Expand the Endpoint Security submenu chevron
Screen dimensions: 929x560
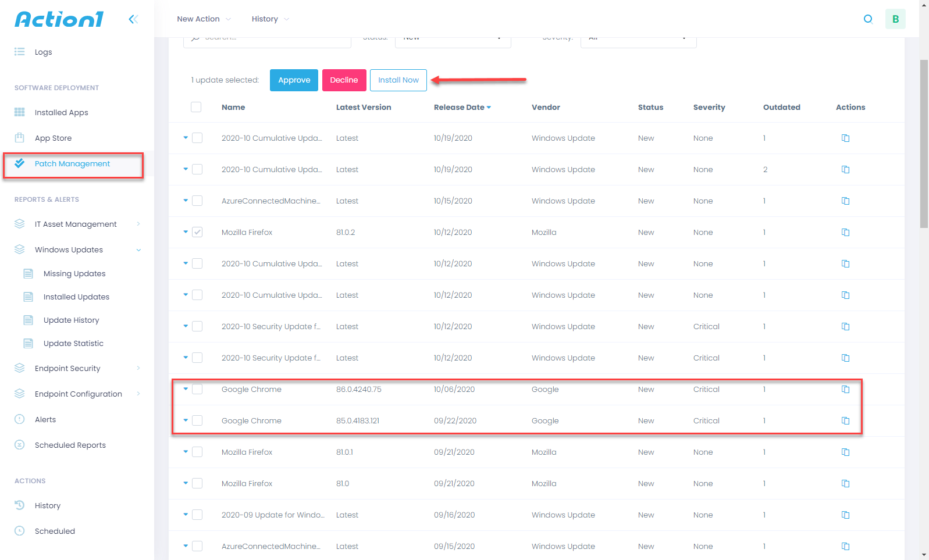tap(138, 368)
